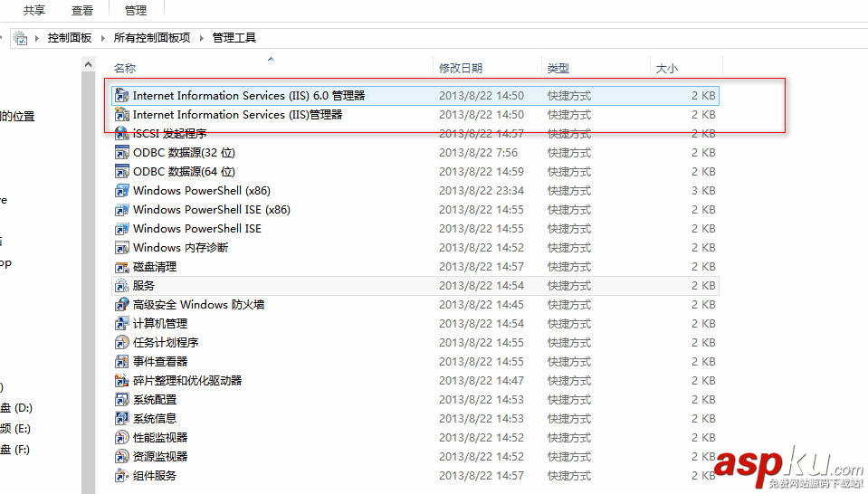Select the 系统信息 name
Image resolution: width=868 pixels, height=494 pixels.
(x=155, y=419)
